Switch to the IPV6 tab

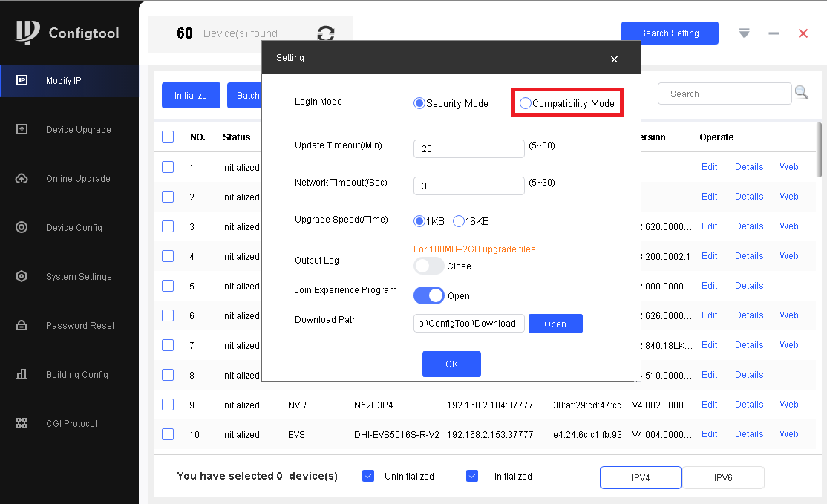[x=722, y=478]
